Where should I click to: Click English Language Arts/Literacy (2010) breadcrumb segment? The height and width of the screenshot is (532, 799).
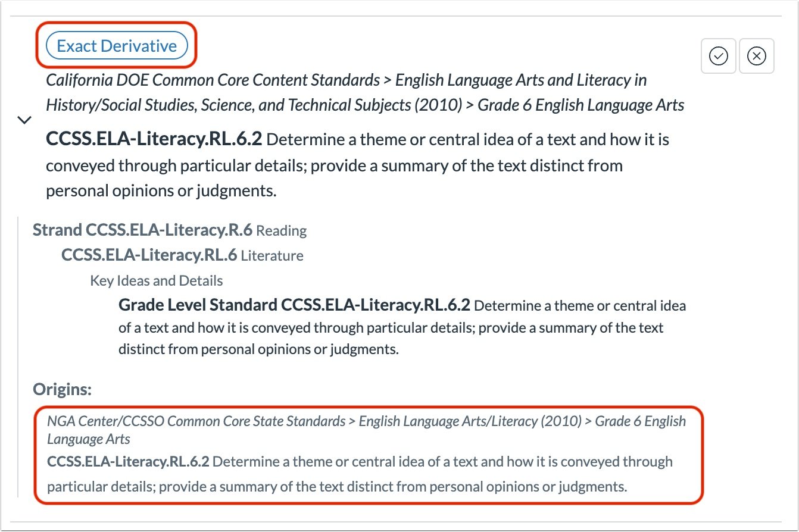pyautogui.click(x=470, y=421)
